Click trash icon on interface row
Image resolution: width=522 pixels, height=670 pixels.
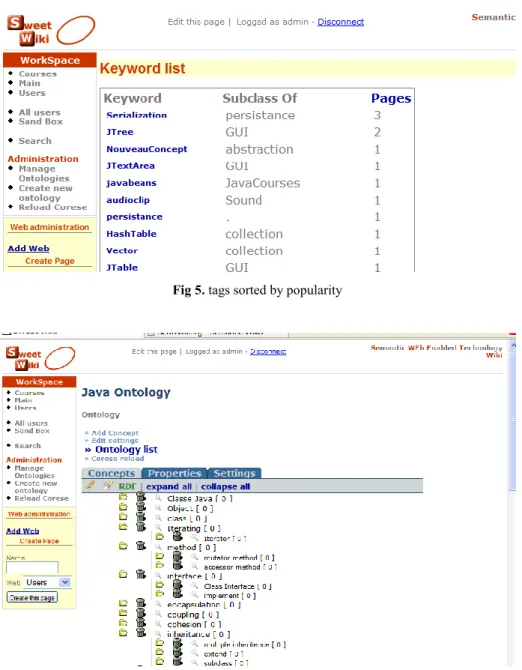pyautogui.click(x=141, y=574)
